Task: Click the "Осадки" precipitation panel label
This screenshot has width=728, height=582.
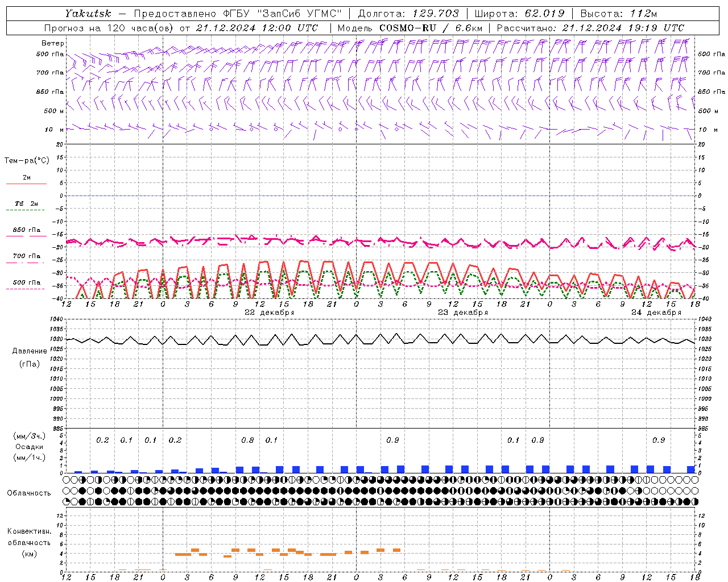Action: (30, 447)
